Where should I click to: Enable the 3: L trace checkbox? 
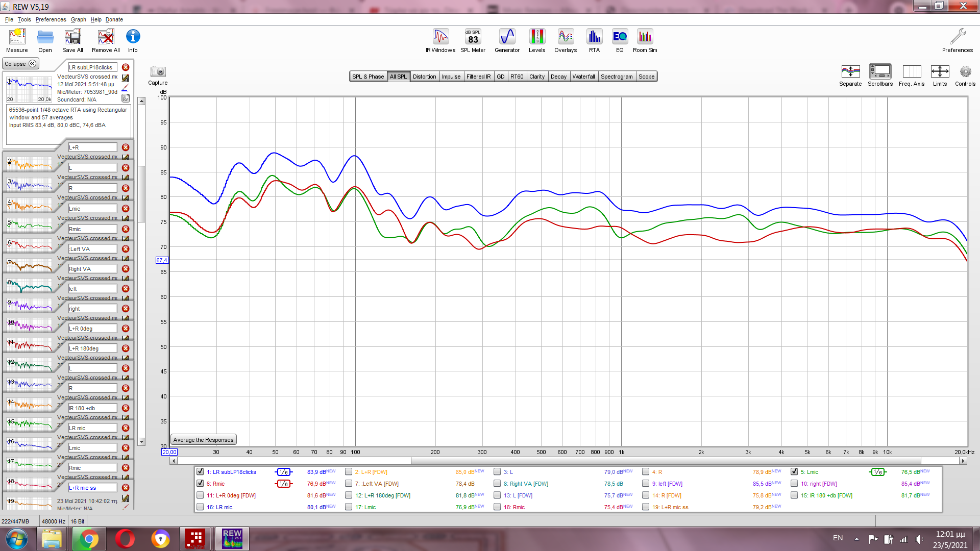[497, 472]
